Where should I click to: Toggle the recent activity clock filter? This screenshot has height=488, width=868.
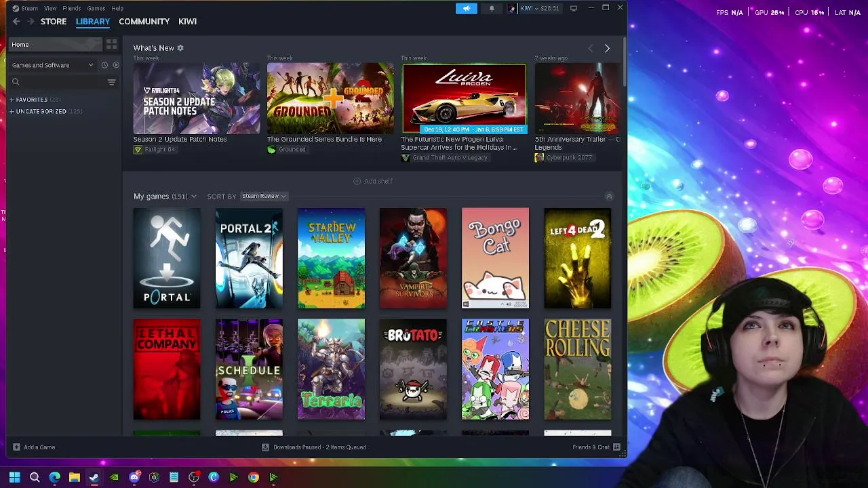pyautogui.click(x=104, y=65)
